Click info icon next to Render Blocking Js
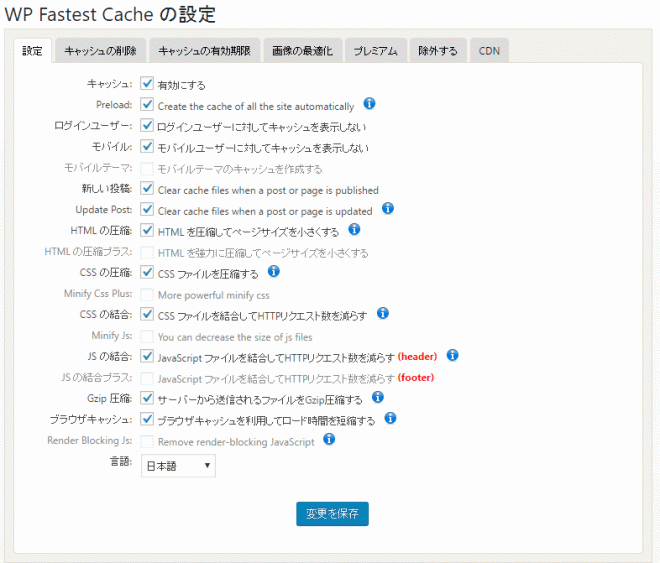The width and height of the screenshot is (660, 563). (x=329, y=439)
